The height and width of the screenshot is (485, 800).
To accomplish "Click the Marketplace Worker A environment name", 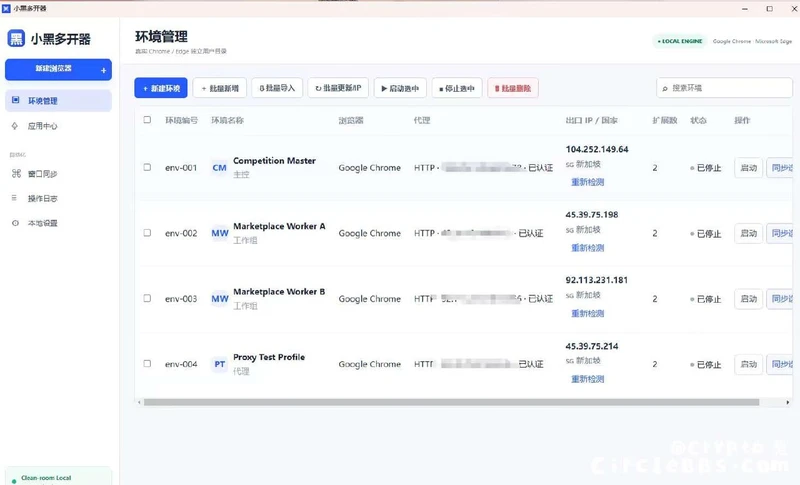I will click(279, 226).
